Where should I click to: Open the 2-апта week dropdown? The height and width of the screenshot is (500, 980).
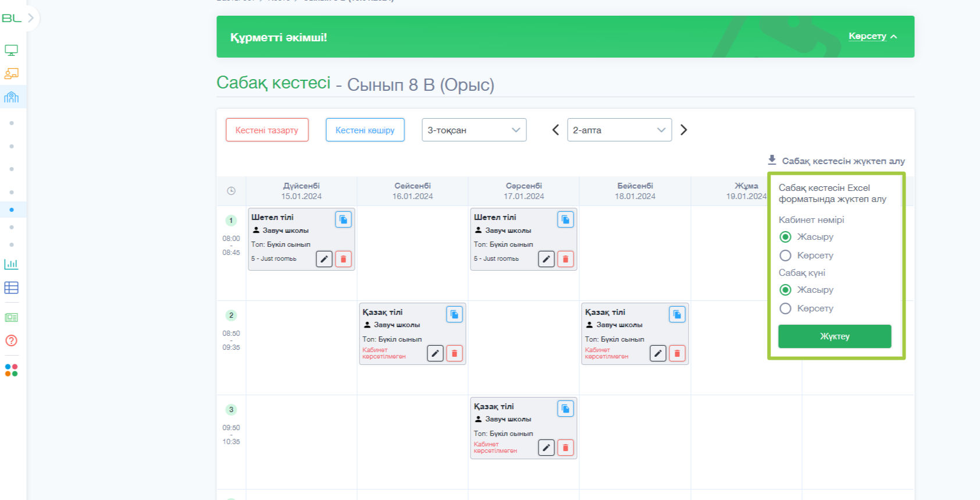[619, 130]
